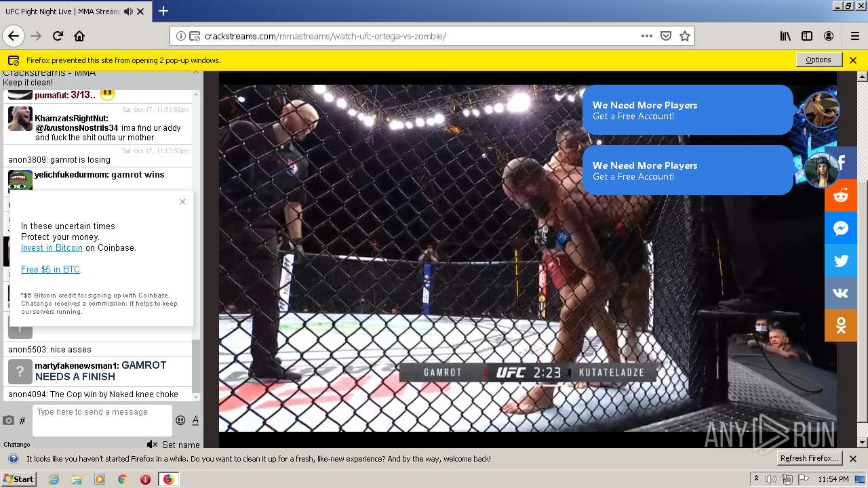Click message "anon3809: gamrot is losing"
This screenshot has width=868, height=488.
(x=60, y=160)
